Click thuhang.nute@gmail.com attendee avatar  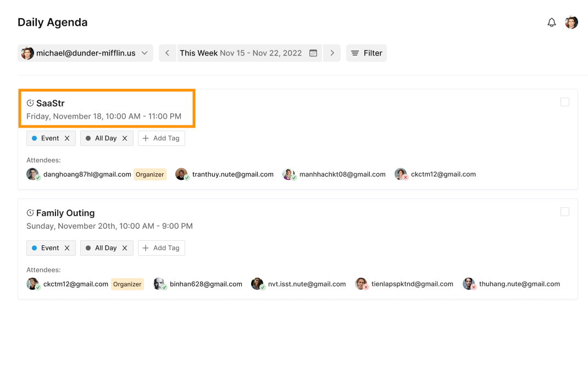469,284
